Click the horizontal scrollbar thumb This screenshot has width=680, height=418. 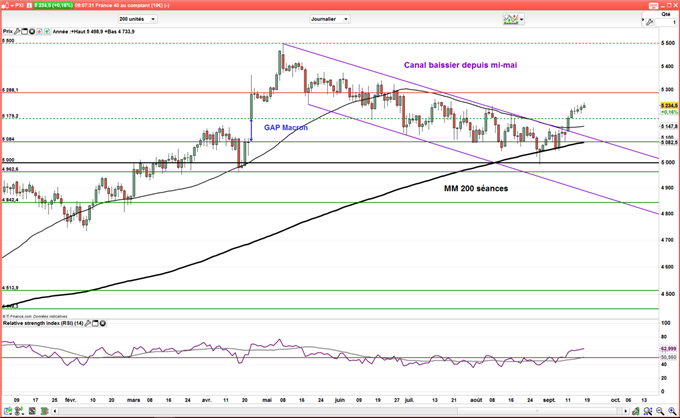pos(539,411)
